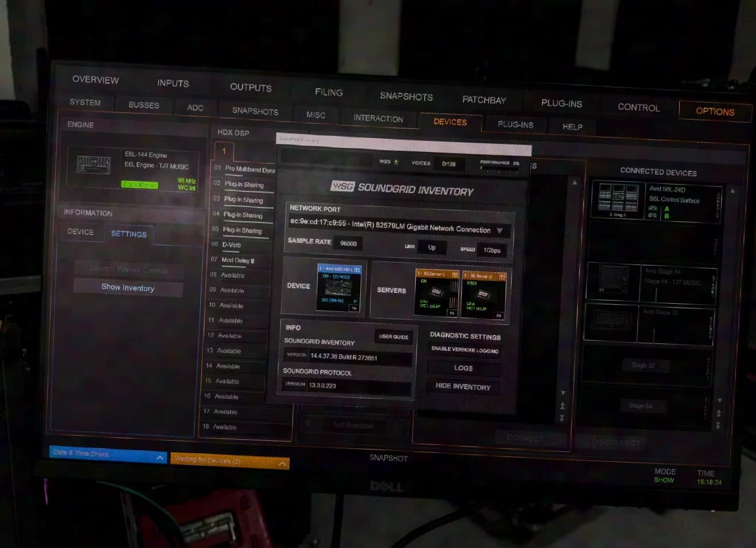
Task: Click the WSG status indicator light
Action: pos(396,162)
